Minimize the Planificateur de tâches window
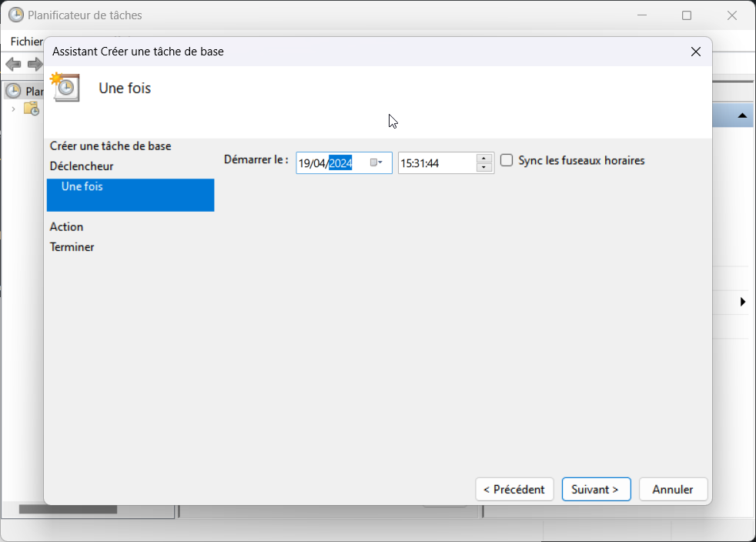This screenshot has height=542, width=756. point(642,15)
